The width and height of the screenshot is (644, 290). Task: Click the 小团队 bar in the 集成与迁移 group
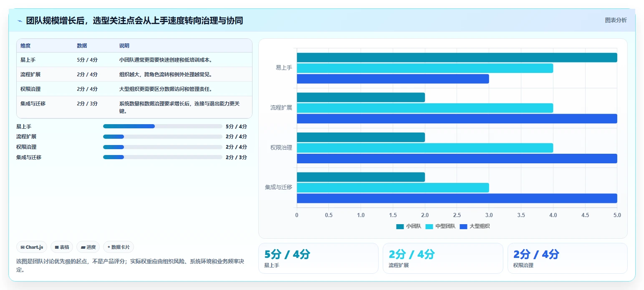point(361,177)
